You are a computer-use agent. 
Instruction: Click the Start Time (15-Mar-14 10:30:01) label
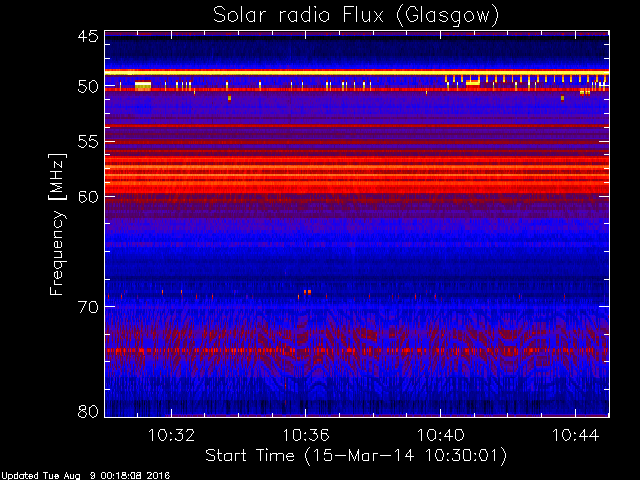point(356,455)
